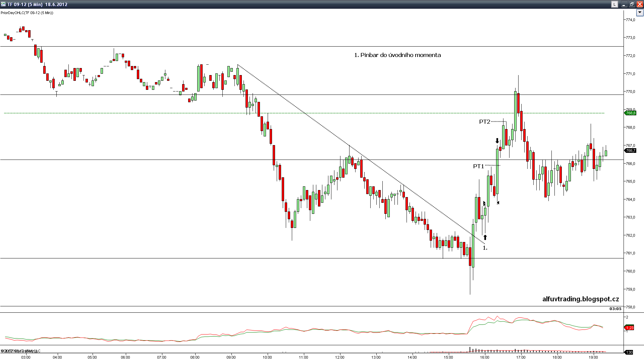Restore down the chart window

coord(632,4)
